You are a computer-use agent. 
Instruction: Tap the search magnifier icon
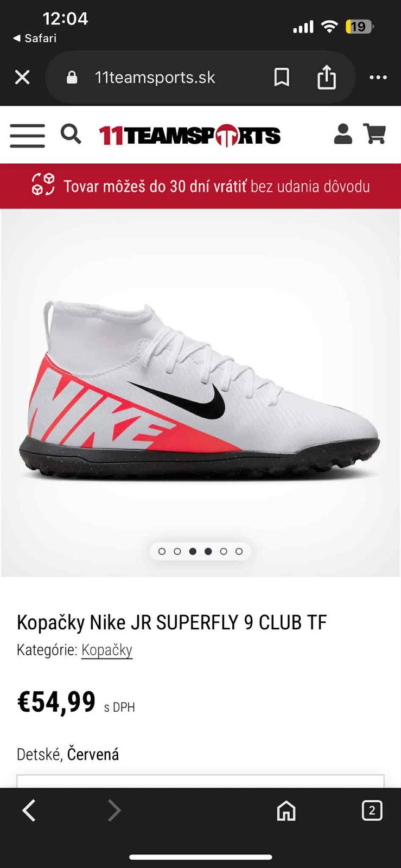click(x=71, y=133)
